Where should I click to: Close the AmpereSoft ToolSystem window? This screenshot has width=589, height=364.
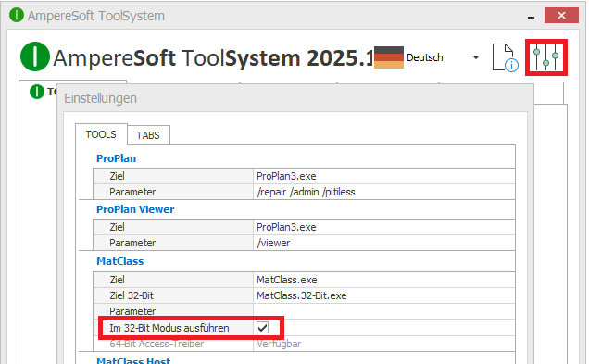(561, 16)
